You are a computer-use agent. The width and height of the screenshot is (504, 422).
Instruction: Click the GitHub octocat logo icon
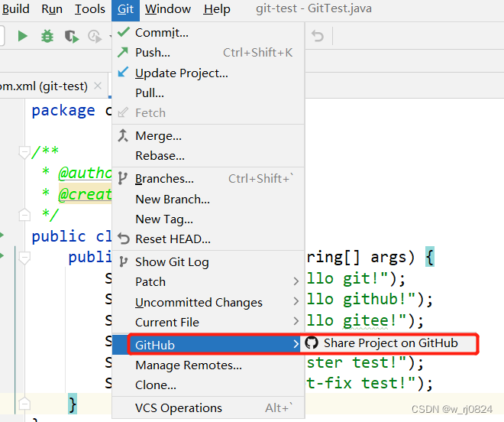(312, 342)
